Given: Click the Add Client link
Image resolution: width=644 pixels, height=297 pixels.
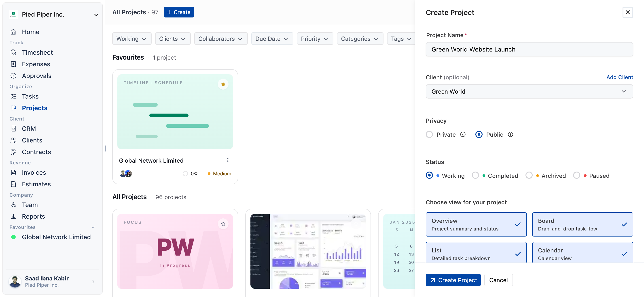Looking at the screenshot, I should [616, 77].
